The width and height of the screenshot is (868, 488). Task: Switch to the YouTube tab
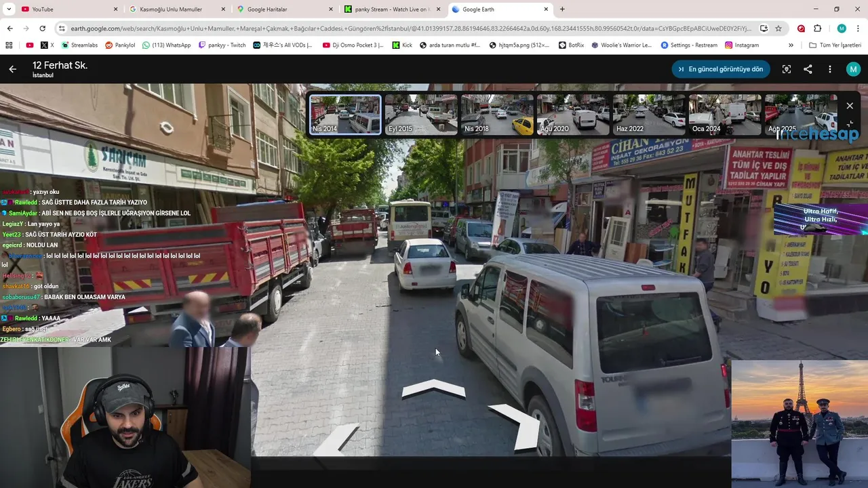pyautogui.click(x=68, y=9)
